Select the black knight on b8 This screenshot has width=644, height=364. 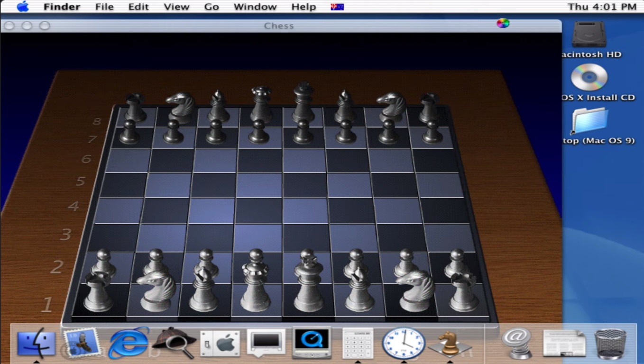181,107
